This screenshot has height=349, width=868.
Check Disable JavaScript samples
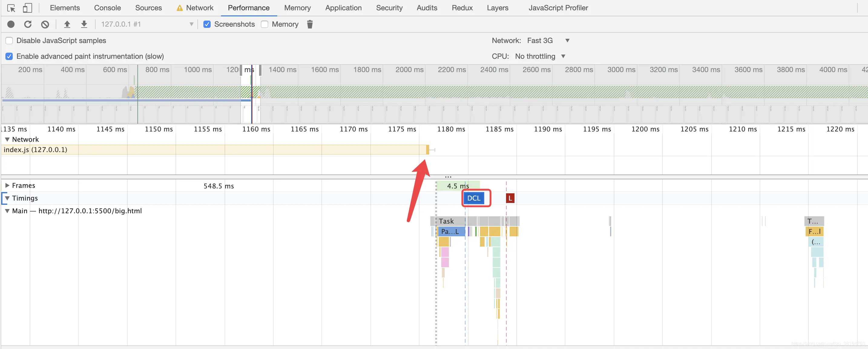point(9,41)
